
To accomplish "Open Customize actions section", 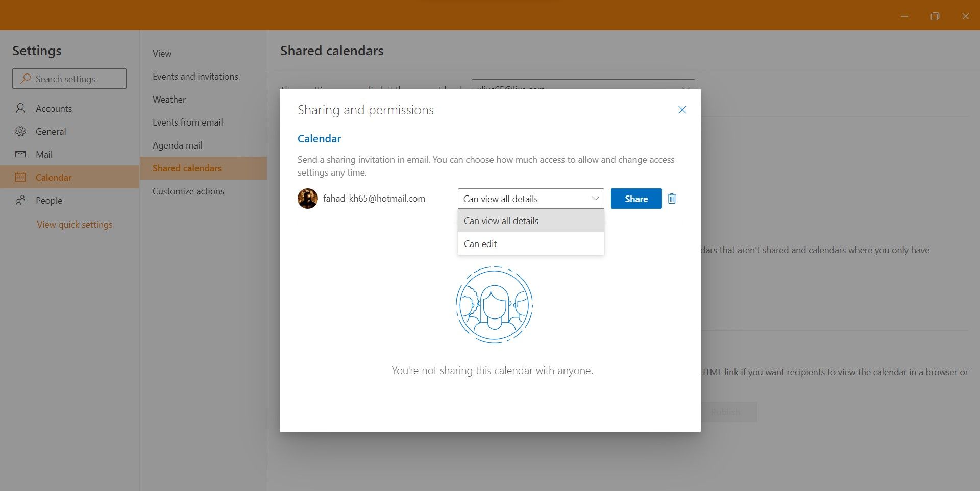I will [188, 191].
